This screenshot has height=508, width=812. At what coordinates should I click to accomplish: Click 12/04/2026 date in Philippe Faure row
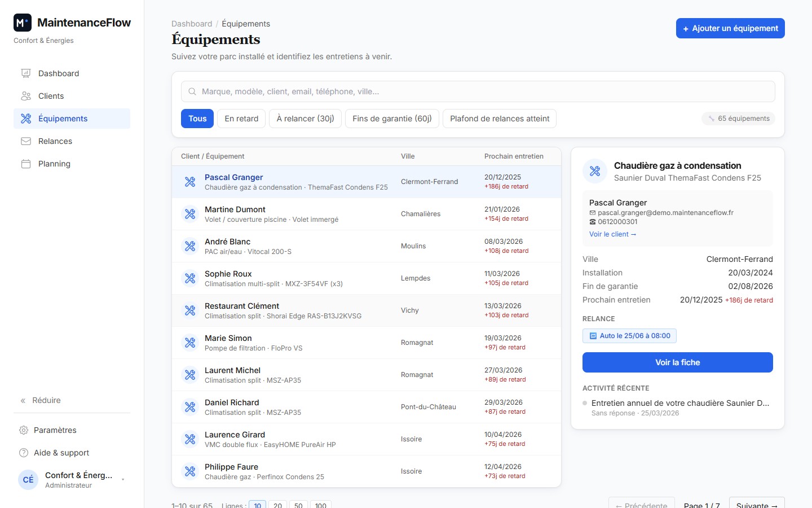pos(503,467)
